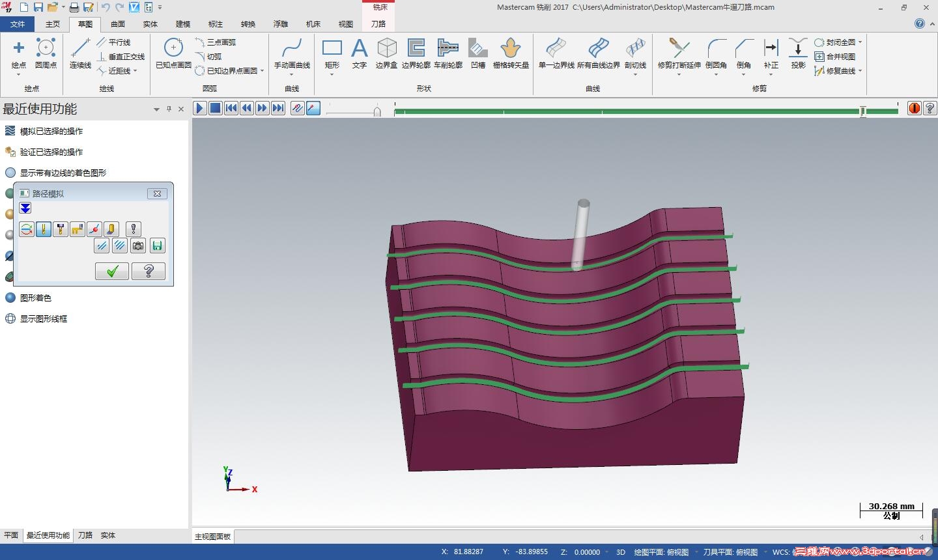Open the 修剪打断延伸 dropdown
This screenshot has width=938, height=560.
click(679, 74)
